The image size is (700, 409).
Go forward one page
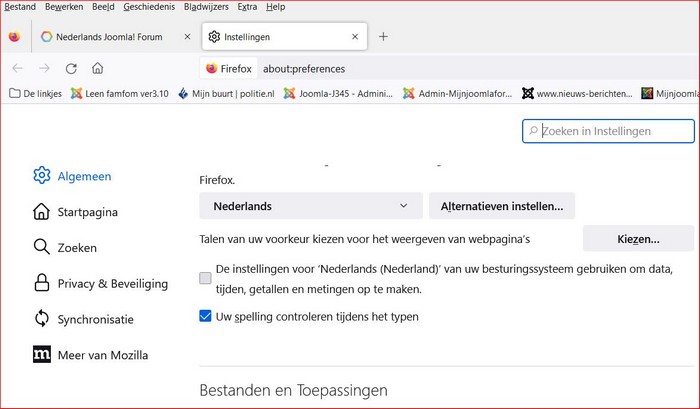(x=44, y=68)
